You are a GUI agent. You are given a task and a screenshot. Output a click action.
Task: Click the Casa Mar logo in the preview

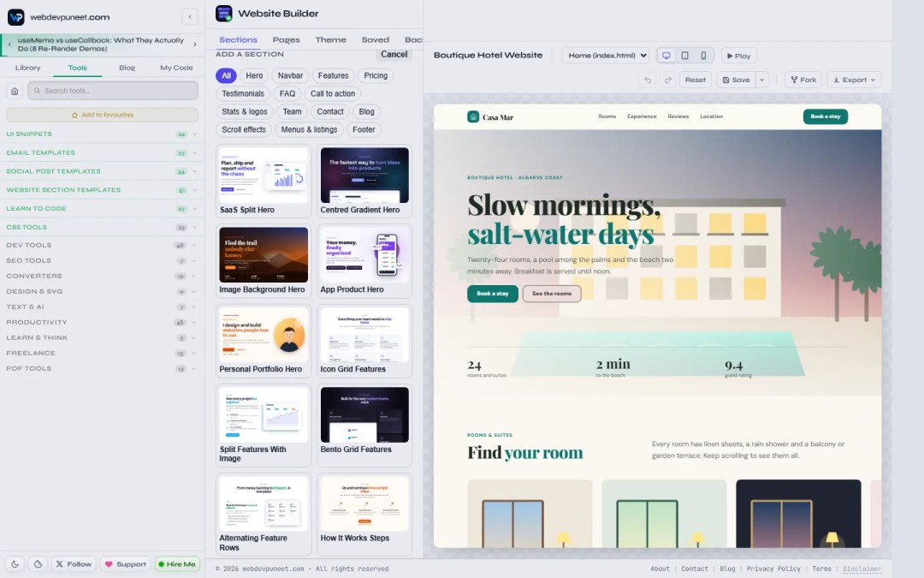click(x=490, y=116)
